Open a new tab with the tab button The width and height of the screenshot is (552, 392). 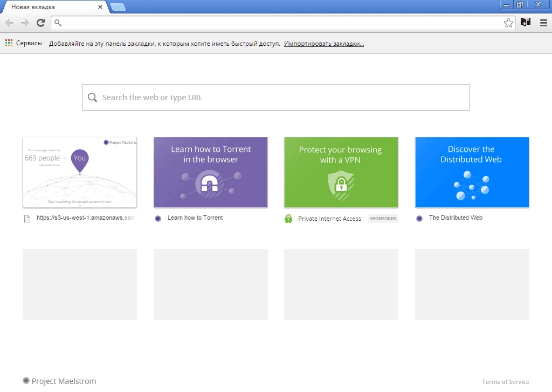[118, 7]
